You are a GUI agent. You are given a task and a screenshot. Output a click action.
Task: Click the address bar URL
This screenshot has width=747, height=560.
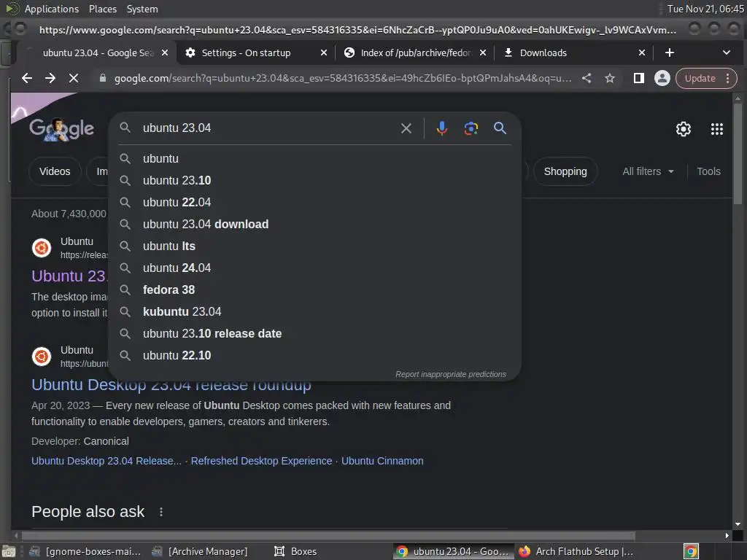coord(343,79)
